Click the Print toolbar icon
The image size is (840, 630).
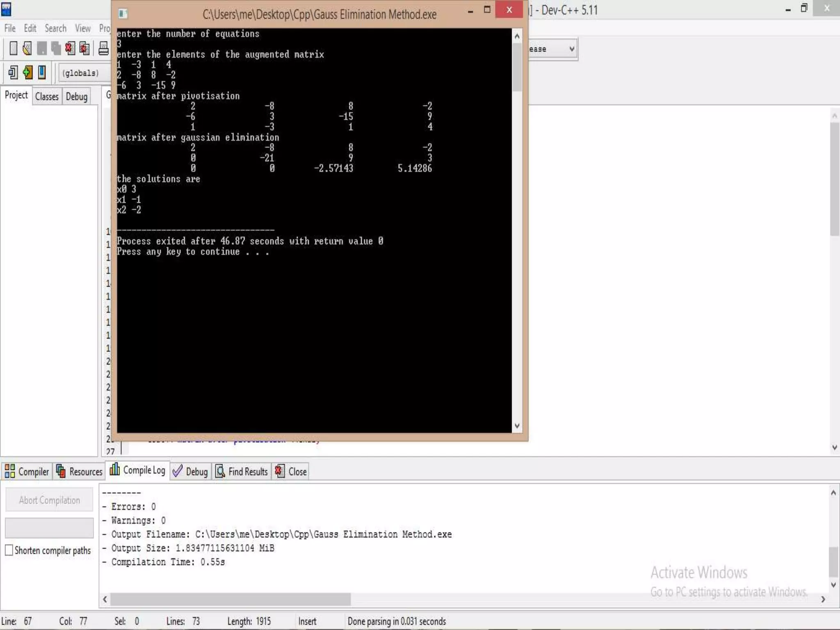tap(103, 48)
